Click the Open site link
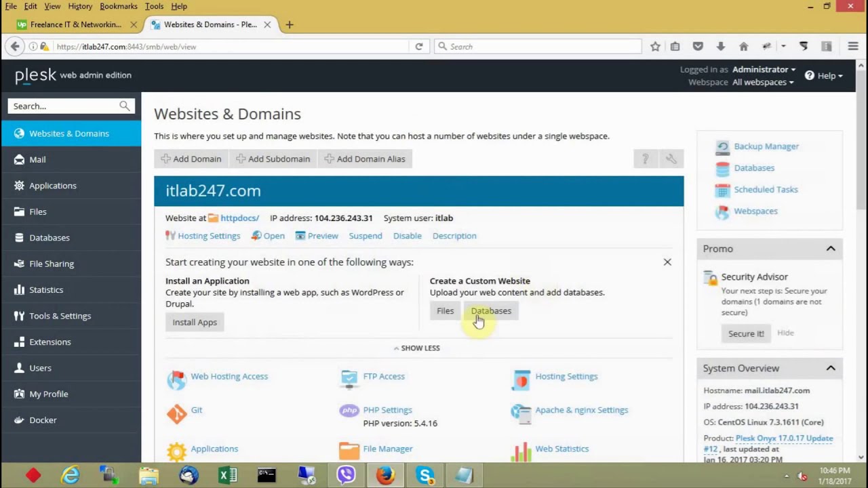This screenshot has height=488, width=868. point(274,236)
